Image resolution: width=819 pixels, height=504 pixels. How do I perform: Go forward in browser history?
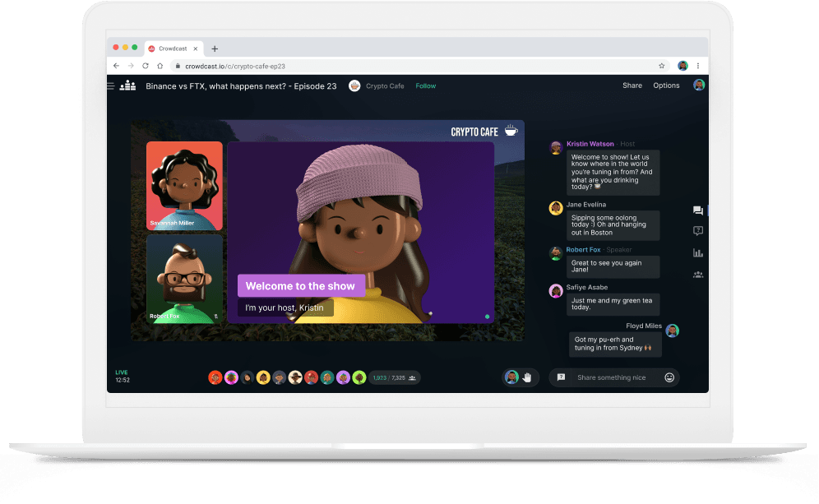[131, 66]
